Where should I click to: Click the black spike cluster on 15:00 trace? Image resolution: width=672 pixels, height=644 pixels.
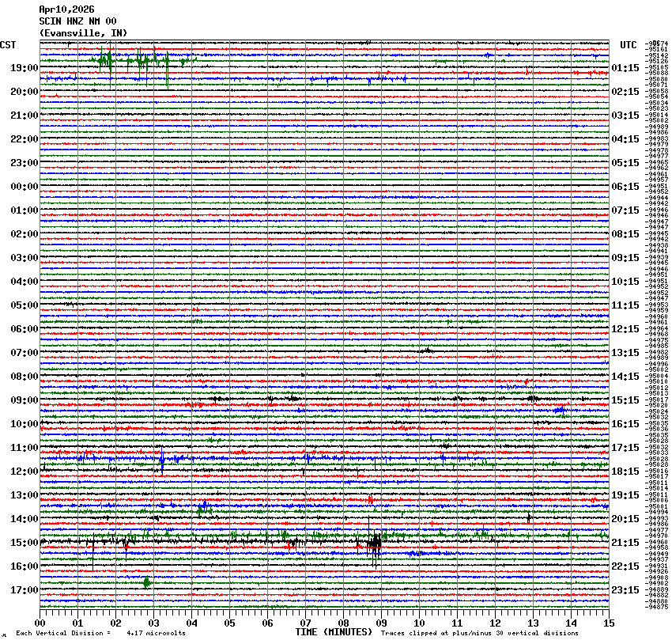coord(375,543)
